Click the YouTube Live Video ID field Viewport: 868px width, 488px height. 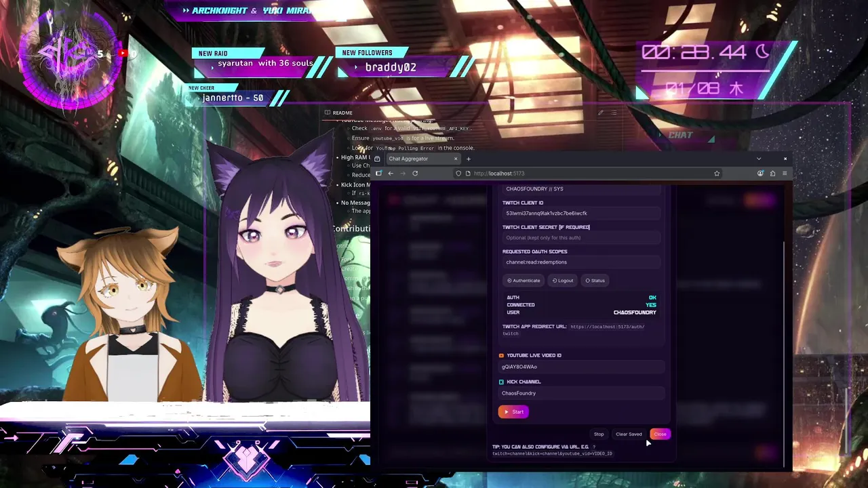[581, 367]
